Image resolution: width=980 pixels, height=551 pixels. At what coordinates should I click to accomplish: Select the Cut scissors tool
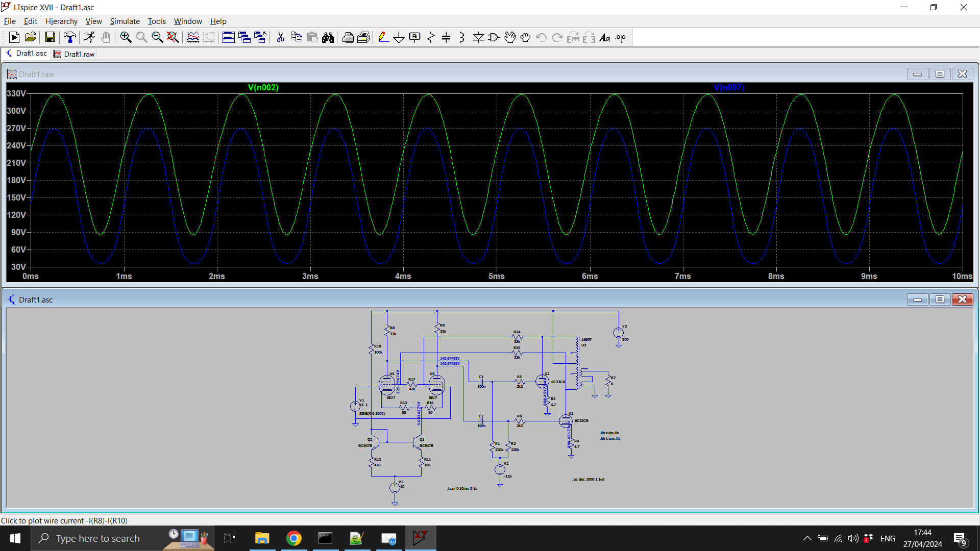point(280,37)
